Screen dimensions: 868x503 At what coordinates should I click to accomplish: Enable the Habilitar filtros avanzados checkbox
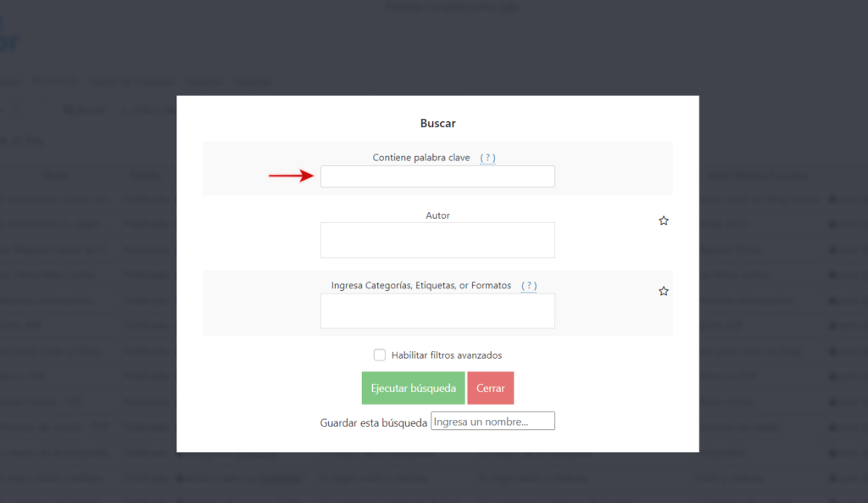[379, 355]
